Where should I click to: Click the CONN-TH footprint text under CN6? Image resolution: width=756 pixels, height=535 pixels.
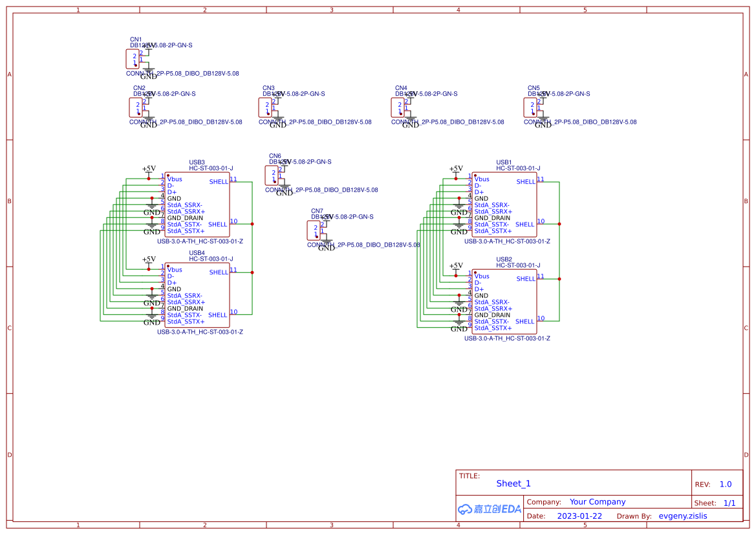click(321, 190)
